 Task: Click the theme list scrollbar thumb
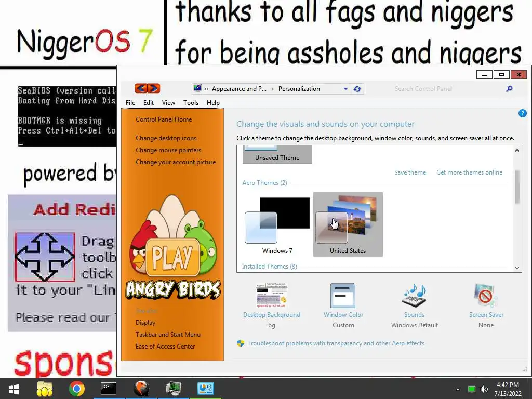point(517,187)
